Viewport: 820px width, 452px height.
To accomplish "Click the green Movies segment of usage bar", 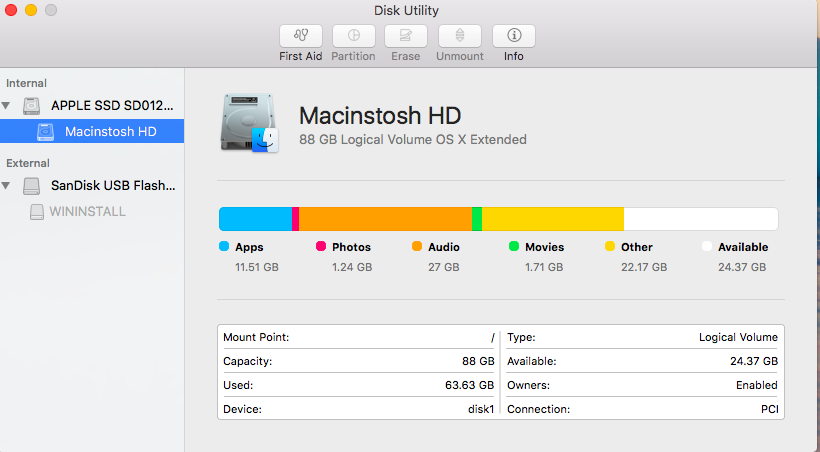I will pyautogui.click(x=477, y=219).
